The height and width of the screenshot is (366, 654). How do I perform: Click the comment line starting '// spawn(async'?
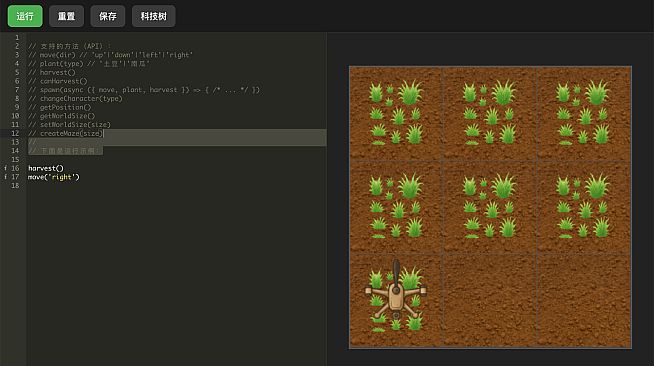pos(144,90)
